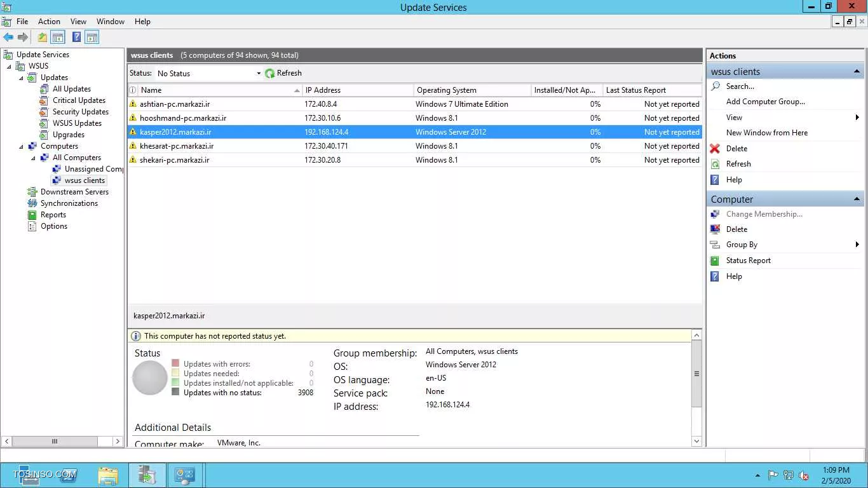Open File Explorer from the taskbar
This screenshot has width=868, height=488.
pyautogui.click(x=108, y=475)
